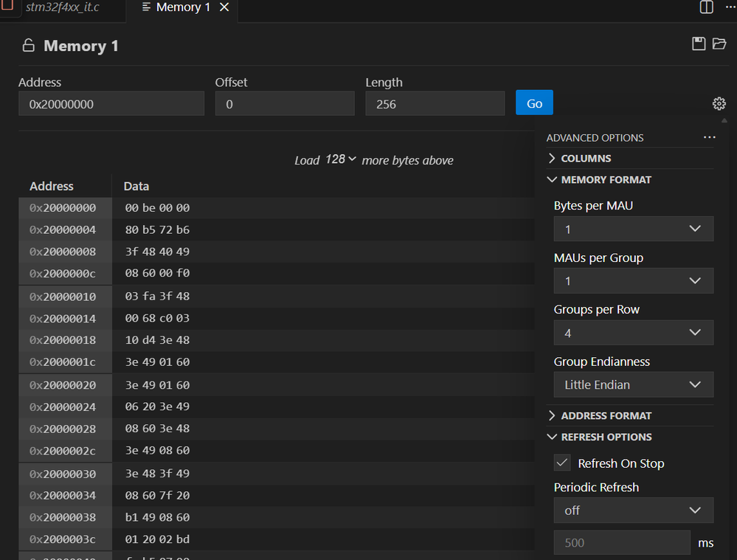Change Groups per Row value

click(633, 333)
